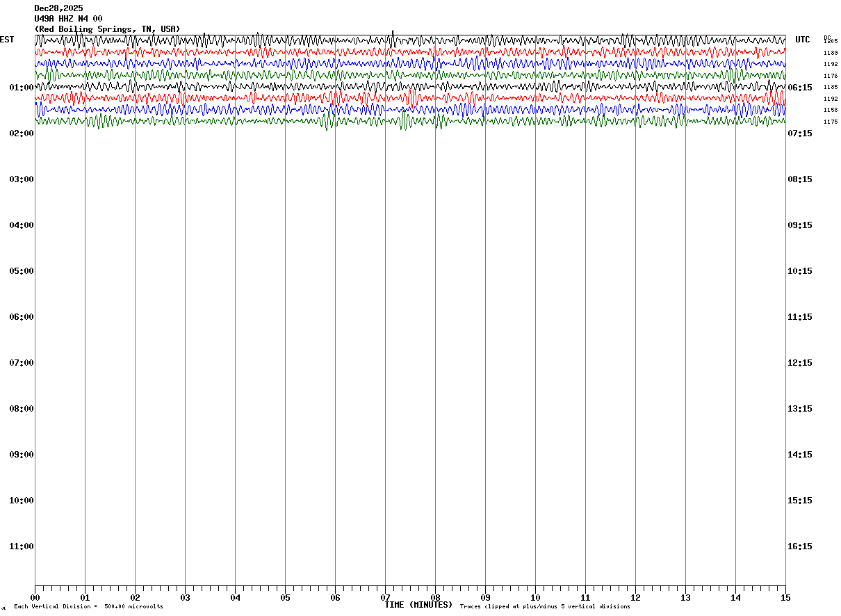Select the 08:00 EST time label
The image size is (841, 616).
coord(22,409)
